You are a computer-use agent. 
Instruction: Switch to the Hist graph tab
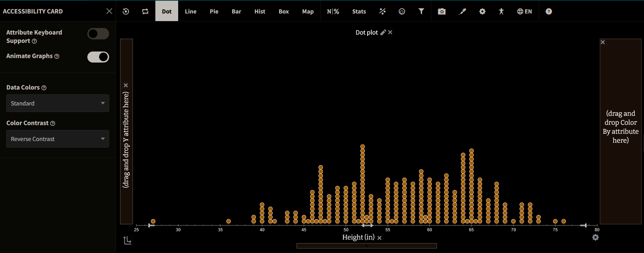[x=260, y=11]
